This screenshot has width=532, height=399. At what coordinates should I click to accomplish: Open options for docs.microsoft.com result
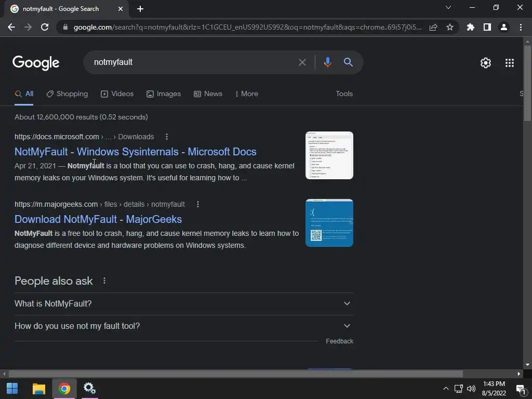[x=167, y=137]
